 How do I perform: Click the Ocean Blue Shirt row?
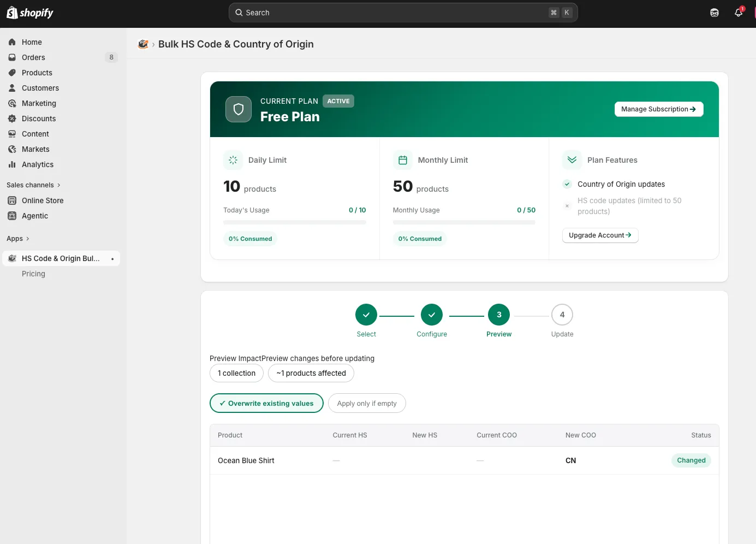(465, 460)
